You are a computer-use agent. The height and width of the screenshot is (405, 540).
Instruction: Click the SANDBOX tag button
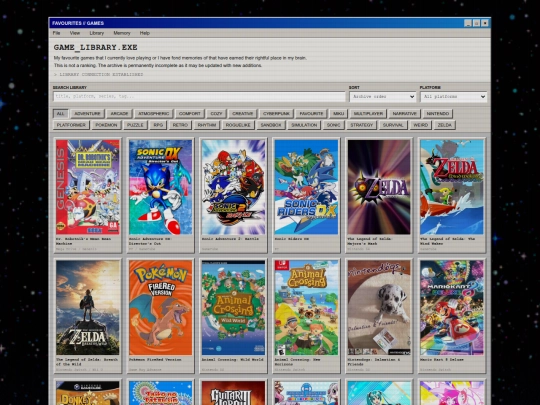(x=271, y=125)
